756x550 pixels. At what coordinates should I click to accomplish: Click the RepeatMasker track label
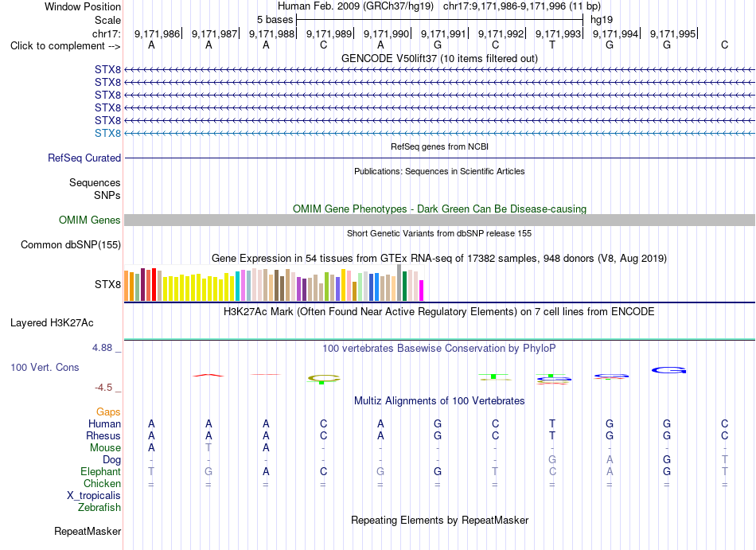88,532
